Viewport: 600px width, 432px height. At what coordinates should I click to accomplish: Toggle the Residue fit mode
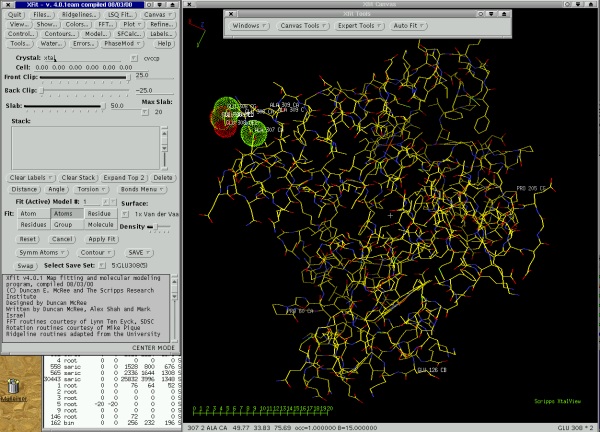(x=99, y=214)
